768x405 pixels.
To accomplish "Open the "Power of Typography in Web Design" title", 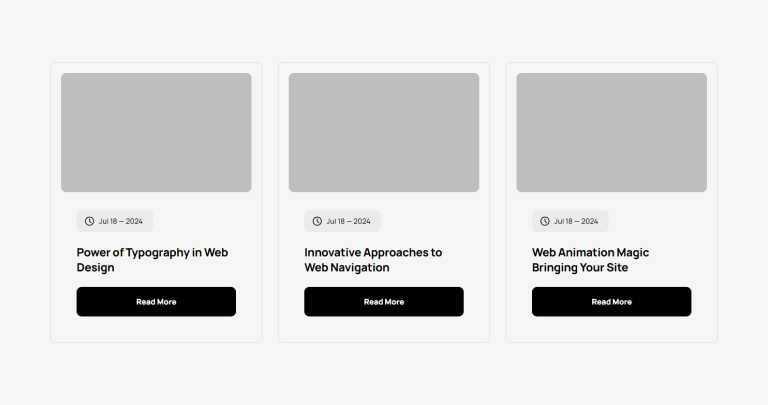I will click(x=152, y=253).
